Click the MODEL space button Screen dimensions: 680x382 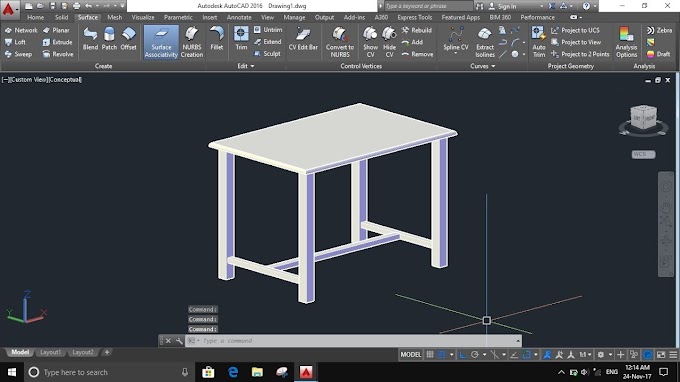[x=410, y=355]
